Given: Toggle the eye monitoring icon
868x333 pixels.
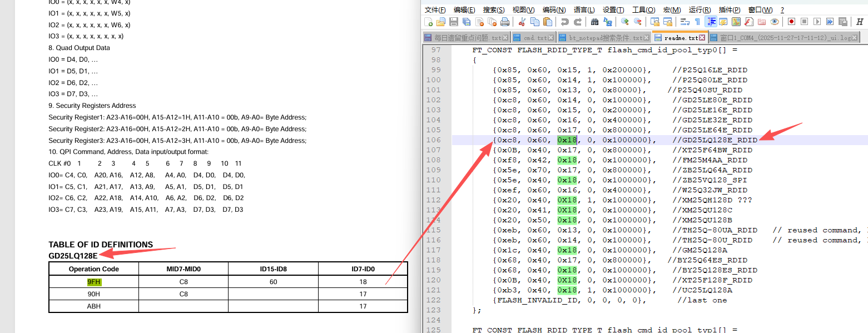Looking at the screenshot, I should (775, 22).
